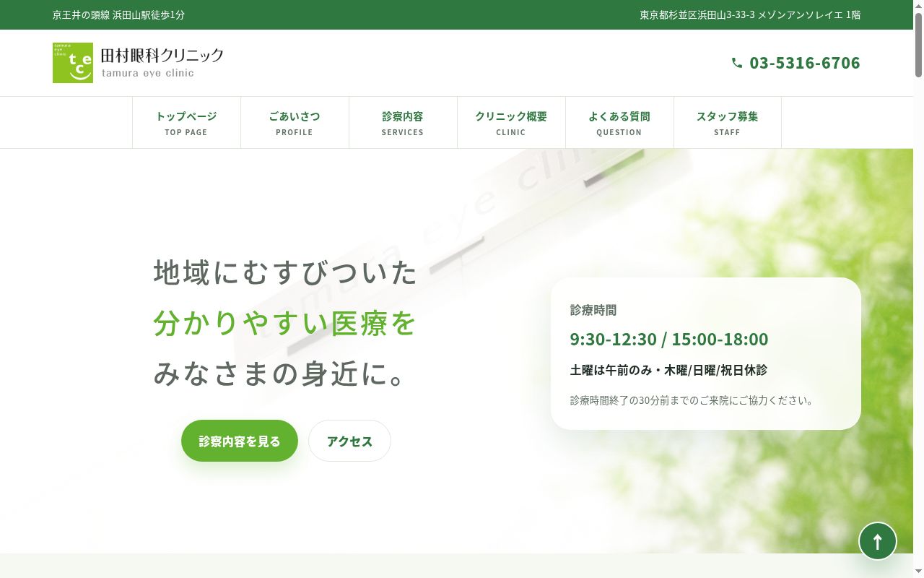Viewport: 924px width, 578px height.
Task: Click the green tce clinic logo icon
Action: point(73,63)
